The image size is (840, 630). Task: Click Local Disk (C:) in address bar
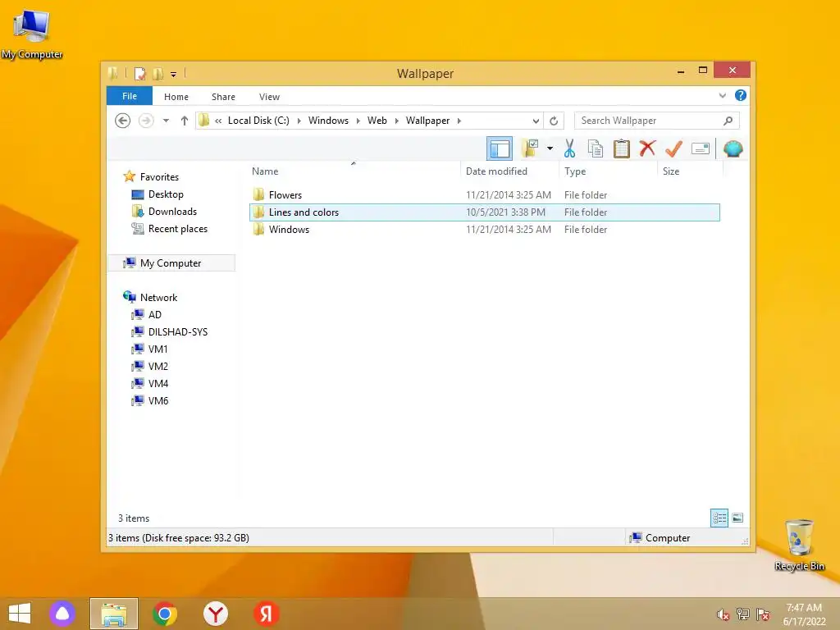(x=258, y=121)
